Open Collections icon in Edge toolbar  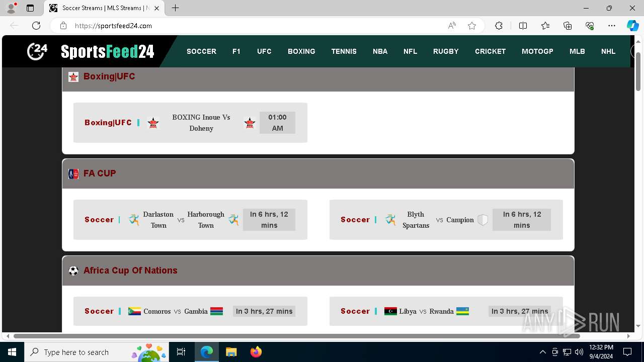[568, 26]
